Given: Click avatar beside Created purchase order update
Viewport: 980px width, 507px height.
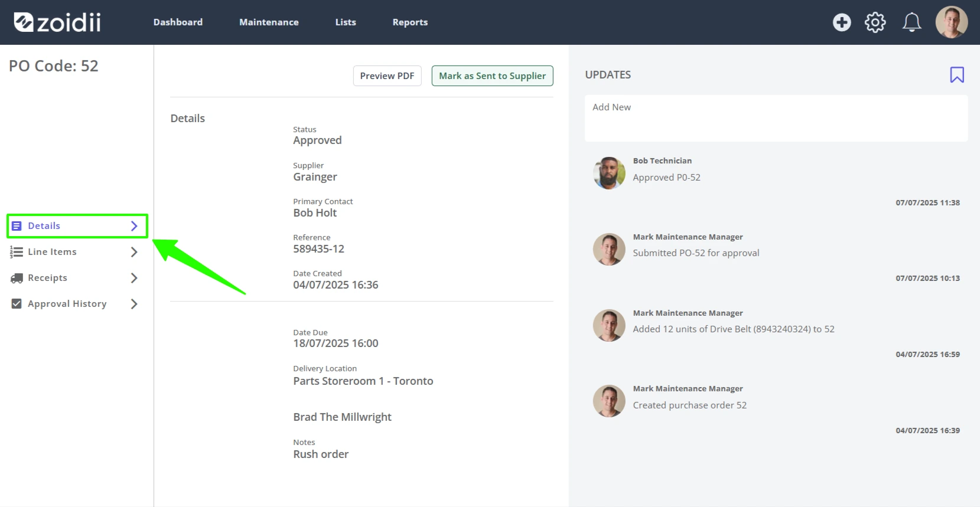Looking at the screenshot, I should (609, 401).
